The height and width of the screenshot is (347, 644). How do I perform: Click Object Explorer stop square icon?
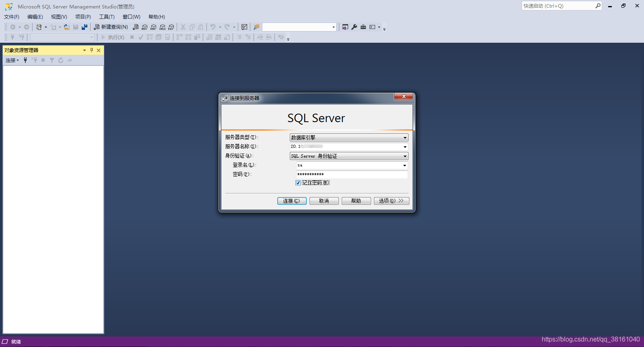pyautogui.click(x=43, y=60)
